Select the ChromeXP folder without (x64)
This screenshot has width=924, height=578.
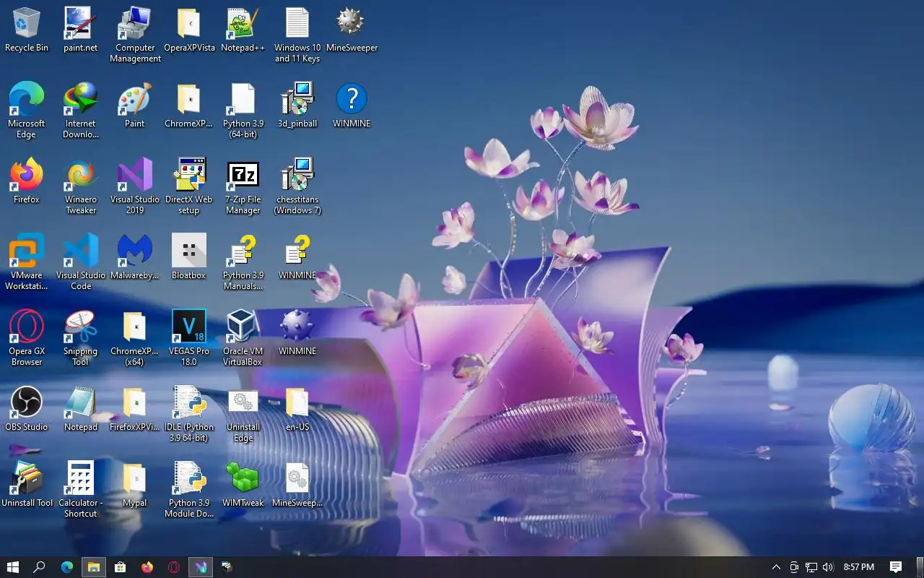click(189, 105)
